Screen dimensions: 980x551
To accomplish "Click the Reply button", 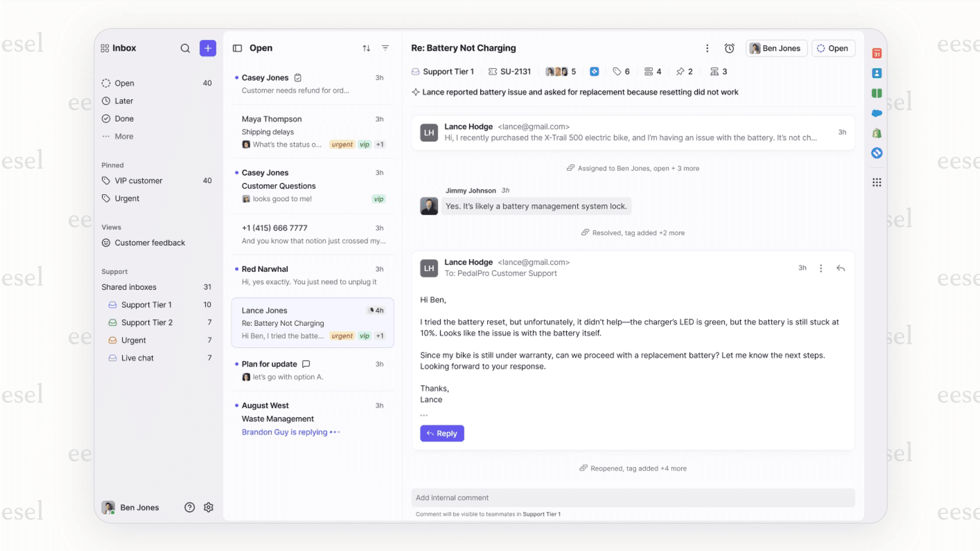I will (442, 433).
